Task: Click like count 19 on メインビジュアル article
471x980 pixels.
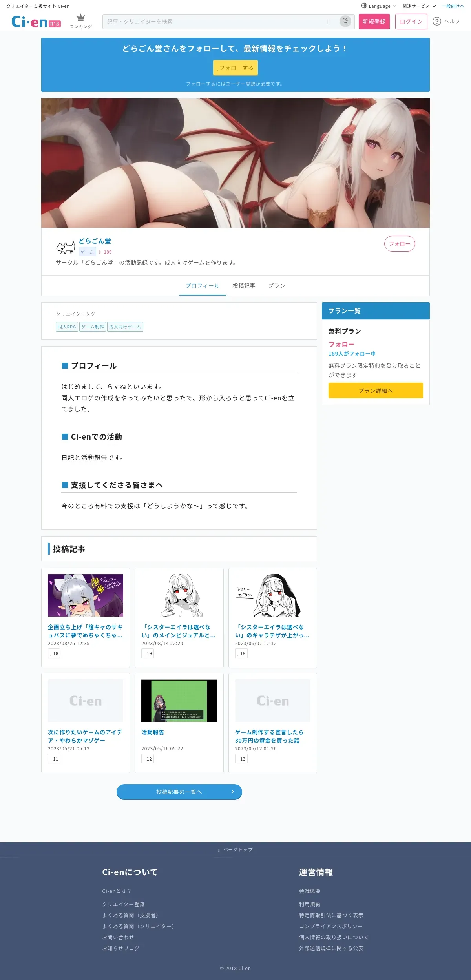Action: click(x=148, y=653)
